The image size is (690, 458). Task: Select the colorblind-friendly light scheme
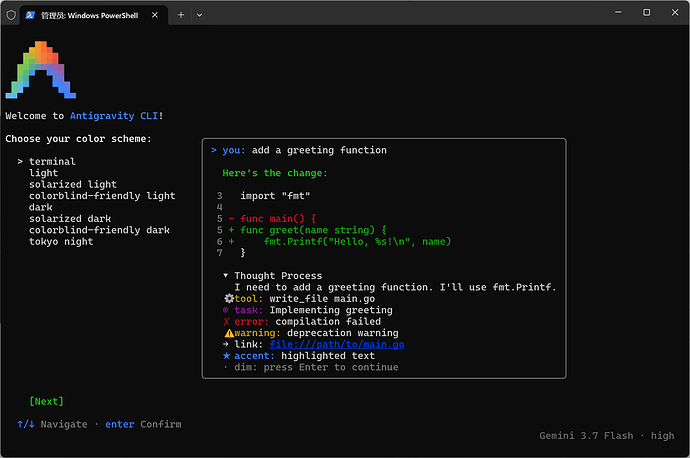point(102,196)
